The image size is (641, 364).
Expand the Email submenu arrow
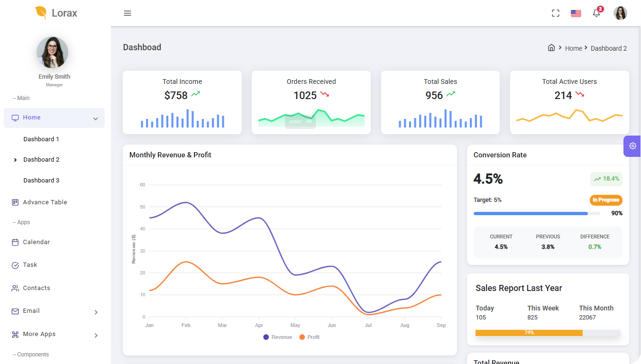[x=96, y=312]
